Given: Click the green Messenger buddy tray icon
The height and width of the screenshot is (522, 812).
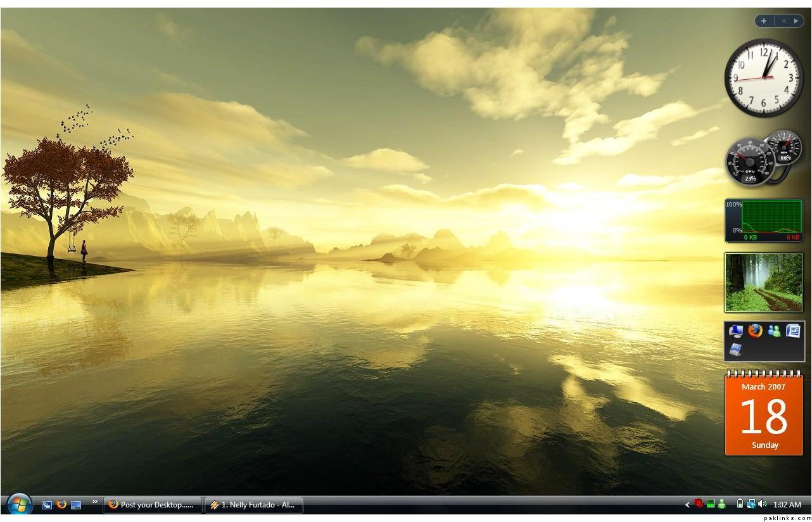Looking at the screenshot, I should point(721,504).
